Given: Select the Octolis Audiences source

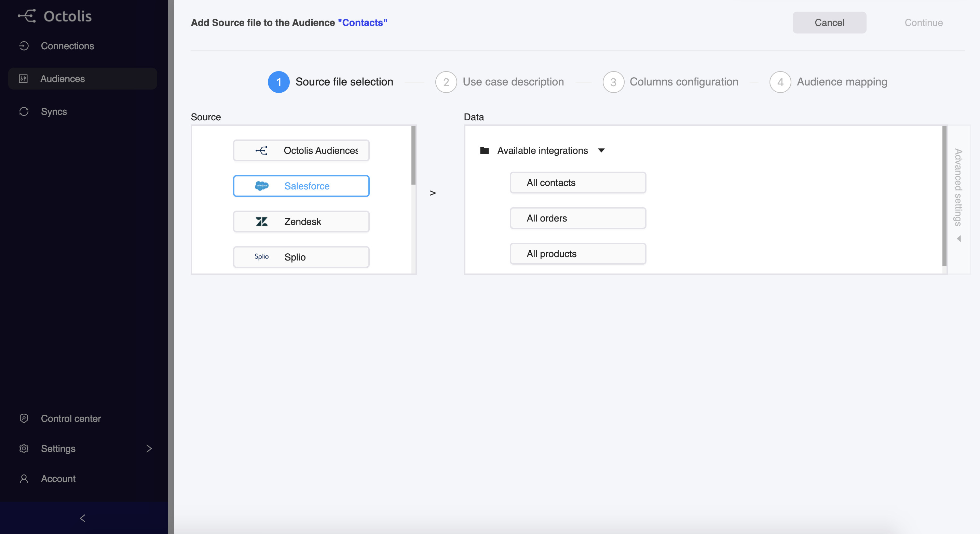Looking at the screenshot, I should click(x=301, y=150).
